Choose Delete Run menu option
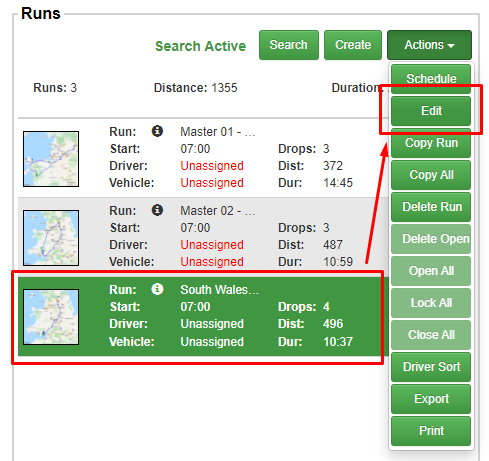The height and width of the screenshot is (461, 489). pos(431,207)
